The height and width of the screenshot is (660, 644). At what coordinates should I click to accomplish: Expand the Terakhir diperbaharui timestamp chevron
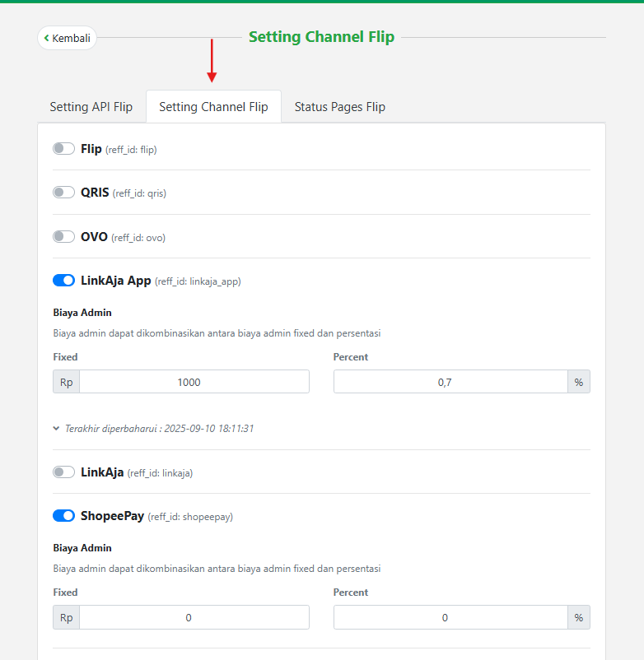click(x=56, y=429)
